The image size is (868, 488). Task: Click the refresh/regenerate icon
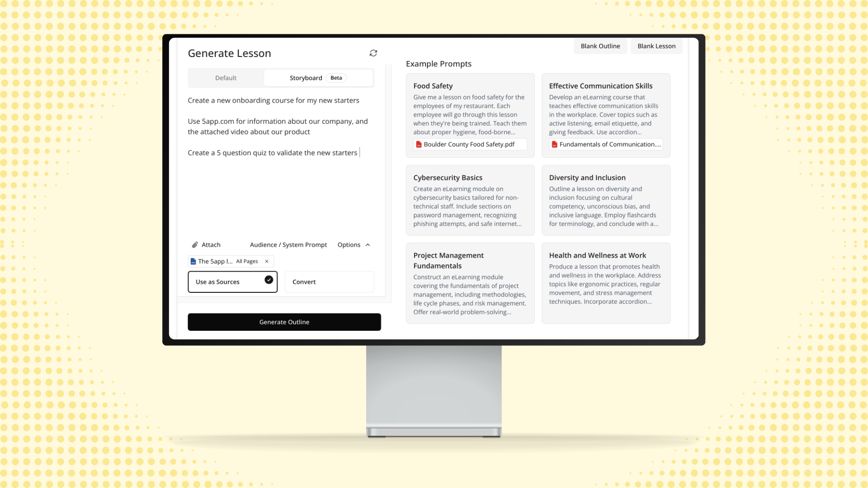[x=374, y=53]
